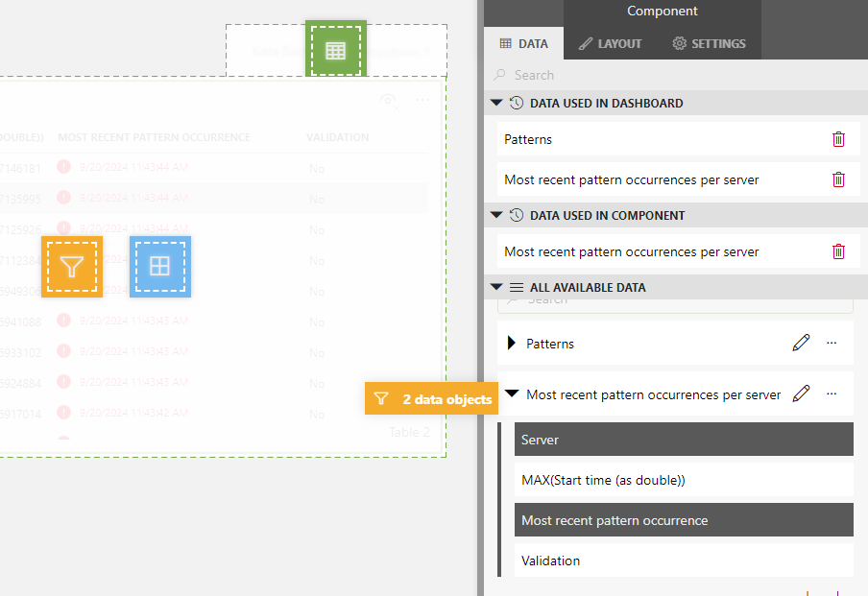Image resolution: width=868 pixels, height=596 pixels.
Task: Click the blue grid drop zone icon
Action: (159, 267)
